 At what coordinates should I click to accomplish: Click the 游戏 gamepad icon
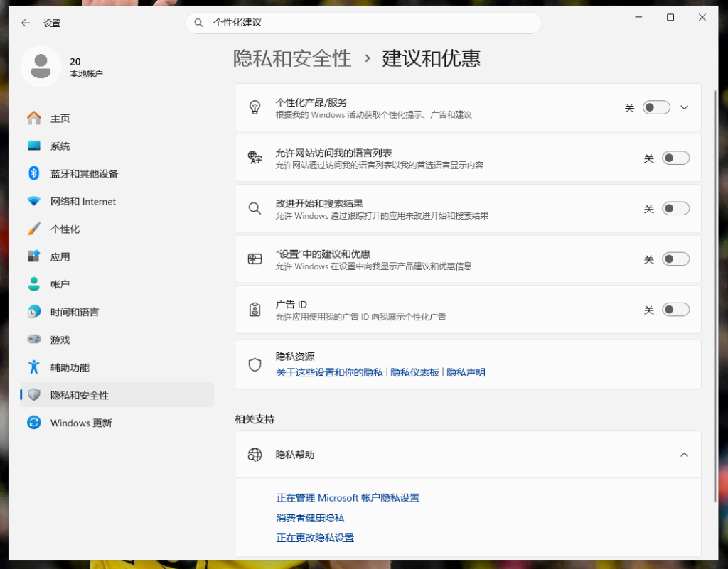pyautogui.click(x=34, y=339)
